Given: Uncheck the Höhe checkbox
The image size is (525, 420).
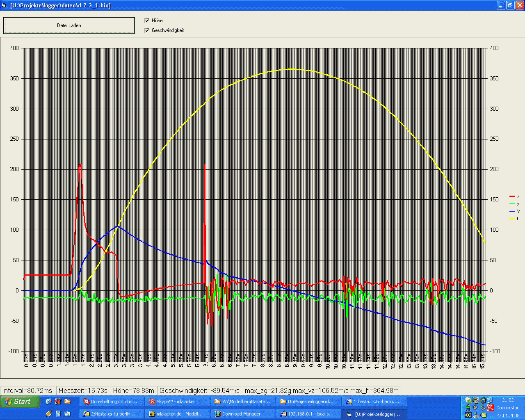Looking at the screenshot, I should [147, 21].
